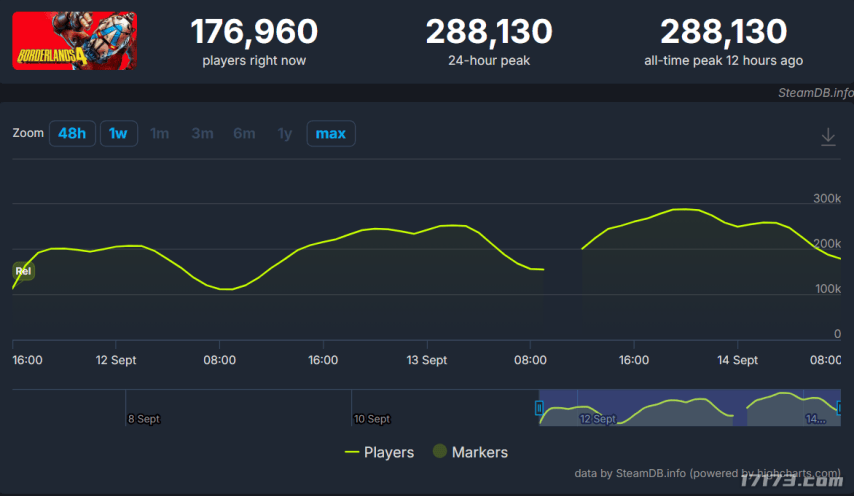
Task: Click the right navigator range handle
Action: [x=840, y=408]
